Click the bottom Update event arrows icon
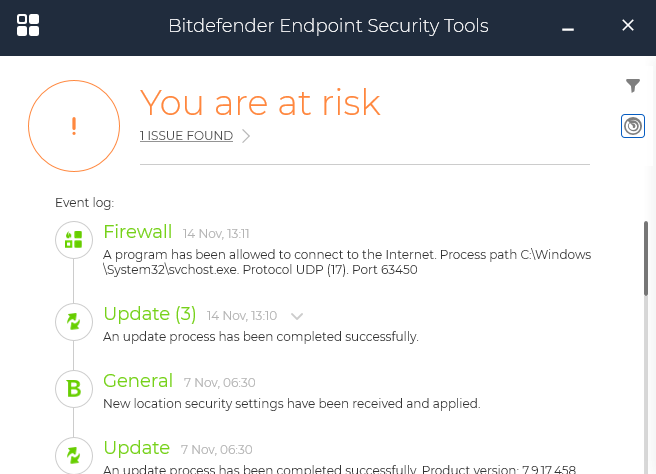 pos(73,455)
